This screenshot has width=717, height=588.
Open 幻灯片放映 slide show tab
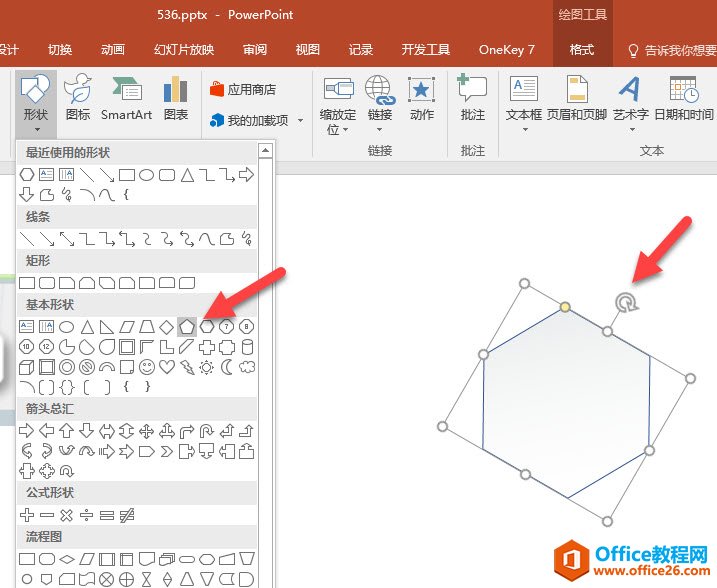[x=184, y=49]
